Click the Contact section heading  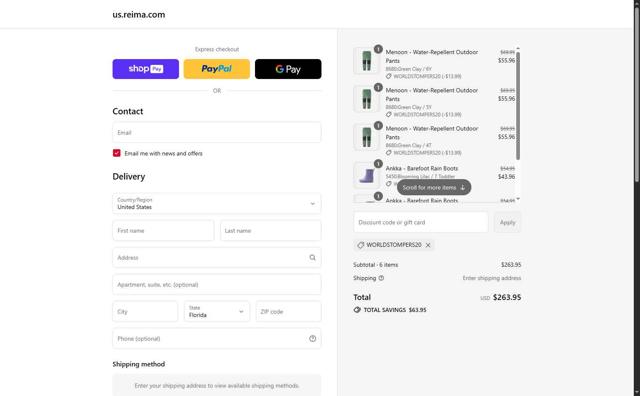(x=128, y=111)
